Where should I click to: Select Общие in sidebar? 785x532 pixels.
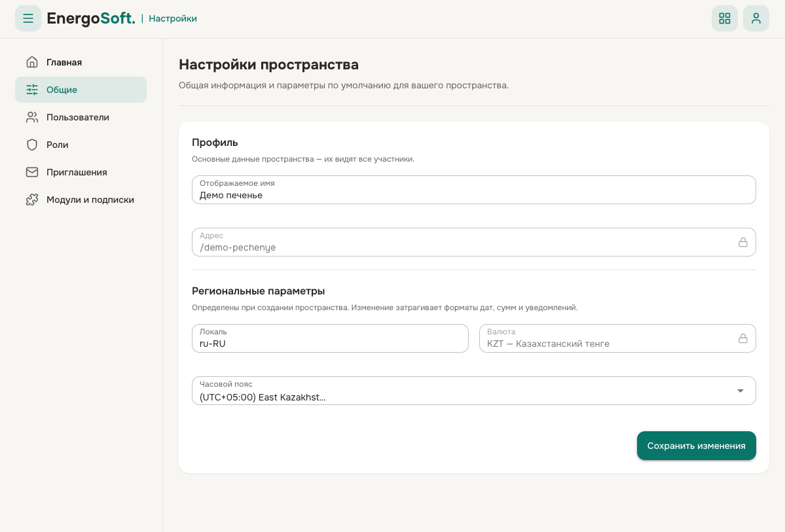coord(81,90)
